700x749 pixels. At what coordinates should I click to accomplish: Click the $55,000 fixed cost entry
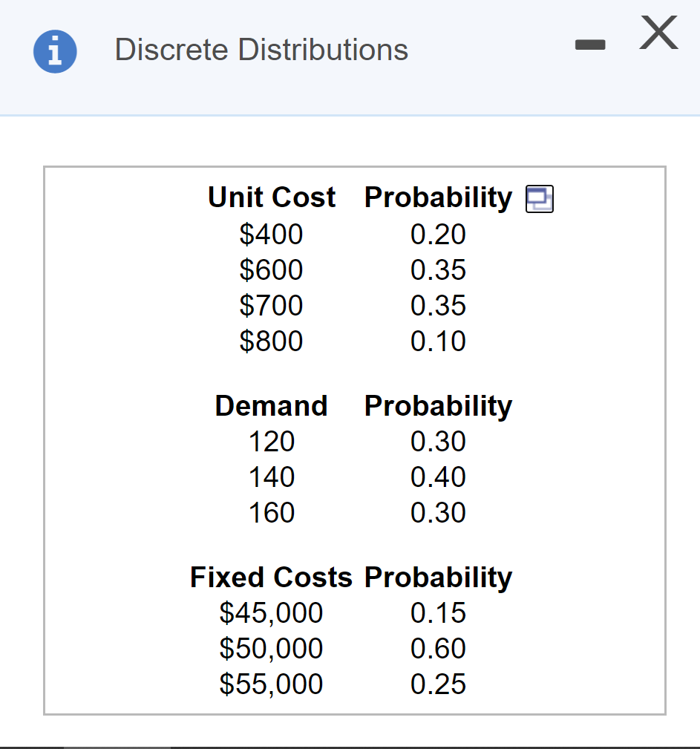(272, 684)
